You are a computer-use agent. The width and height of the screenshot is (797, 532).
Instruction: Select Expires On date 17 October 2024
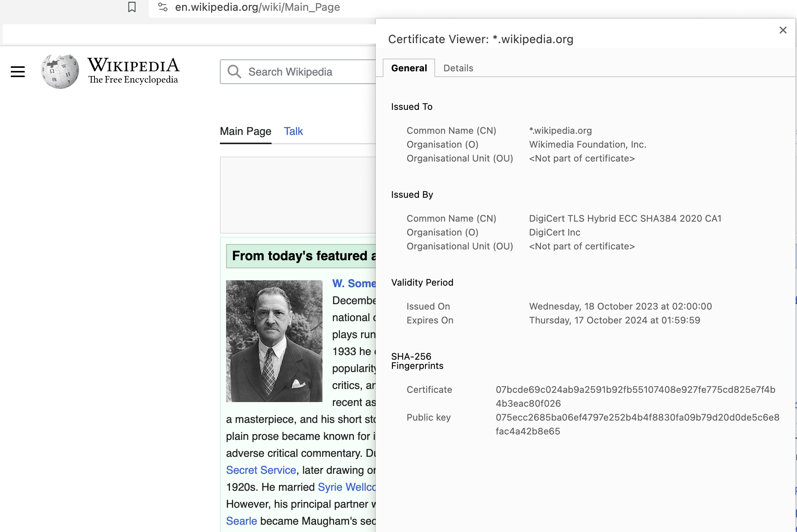coord(615,320)
